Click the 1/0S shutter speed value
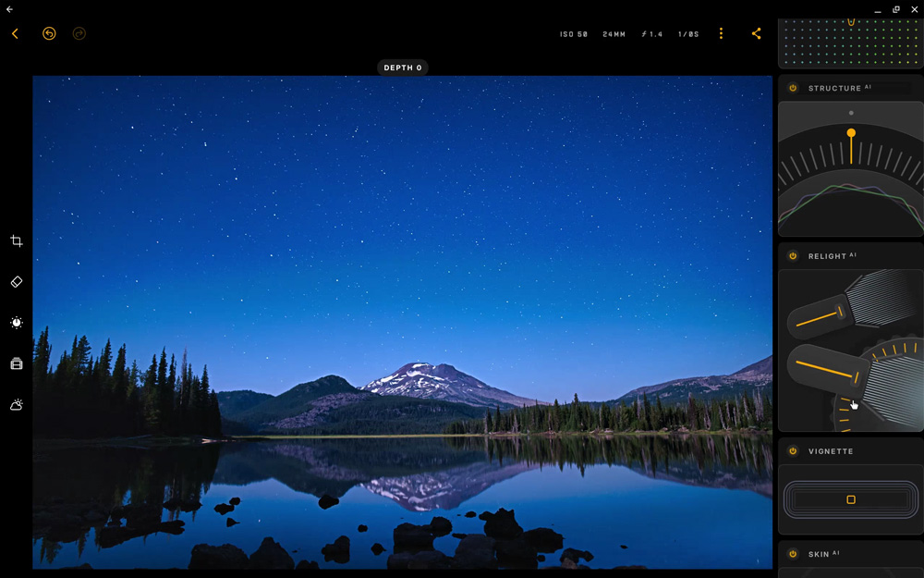The width and height of the screenshot is (924, 578). click(688, 34)
